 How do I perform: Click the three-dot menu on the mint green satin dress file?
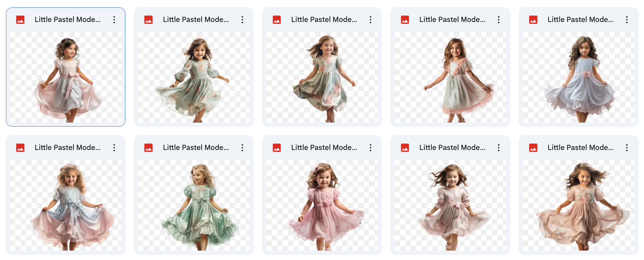[242, 148]
